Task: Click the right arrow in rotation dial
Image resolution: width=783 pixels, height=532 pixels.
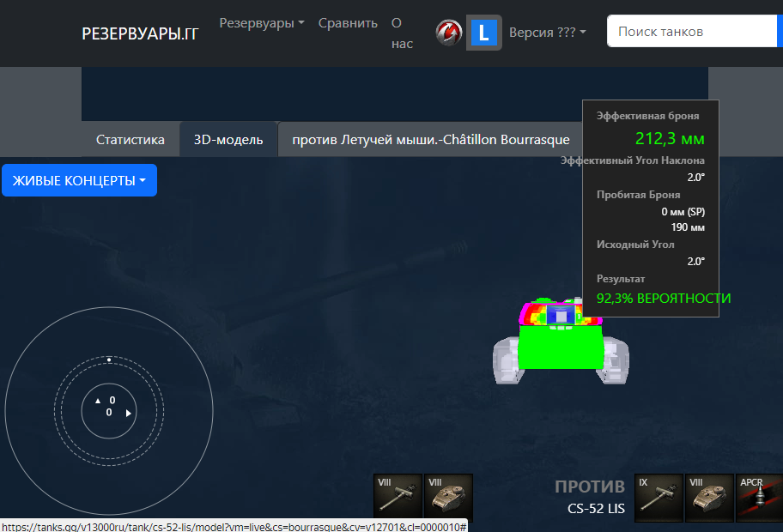Action: click(x=128, y=414)
